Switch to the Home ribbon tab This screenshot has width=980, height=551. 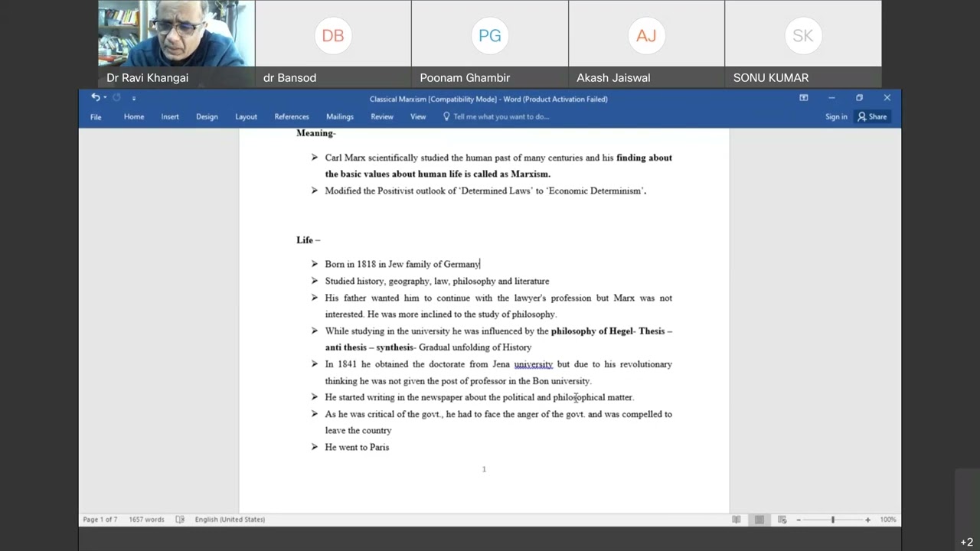134,117
